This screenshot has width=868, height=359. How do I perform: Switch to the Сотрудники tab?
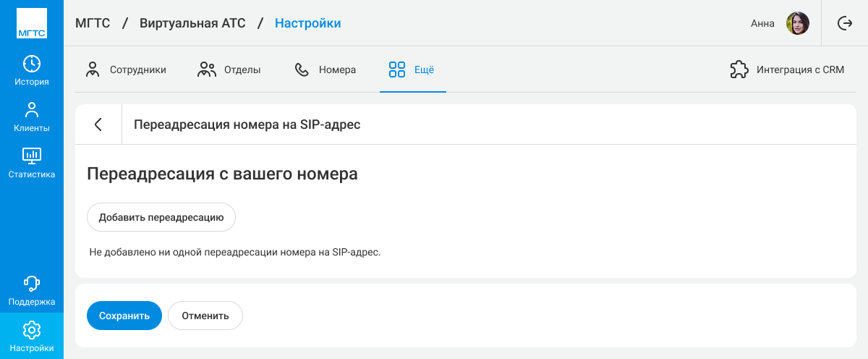coord(126,70)
